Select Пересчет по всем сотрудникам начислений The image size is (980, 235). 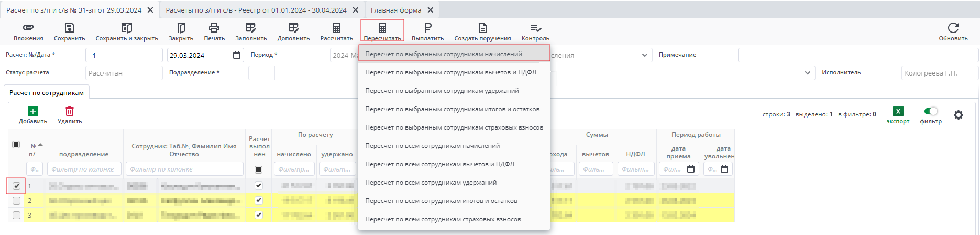pyautogui.click(x=454, y=146)
